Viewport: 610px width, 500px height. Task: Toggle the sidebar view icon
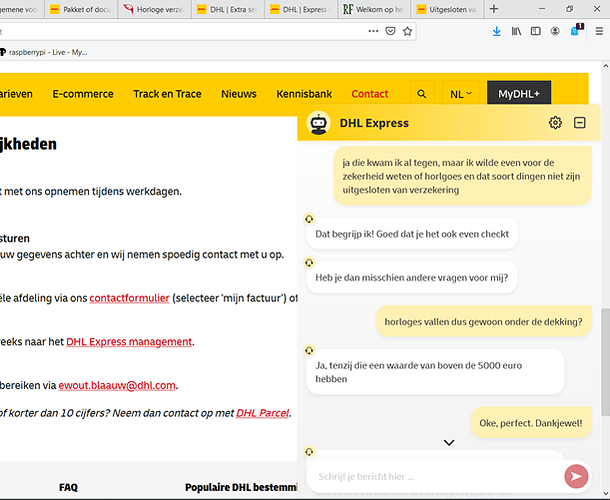pyautogui.click(x=536, y=31)
